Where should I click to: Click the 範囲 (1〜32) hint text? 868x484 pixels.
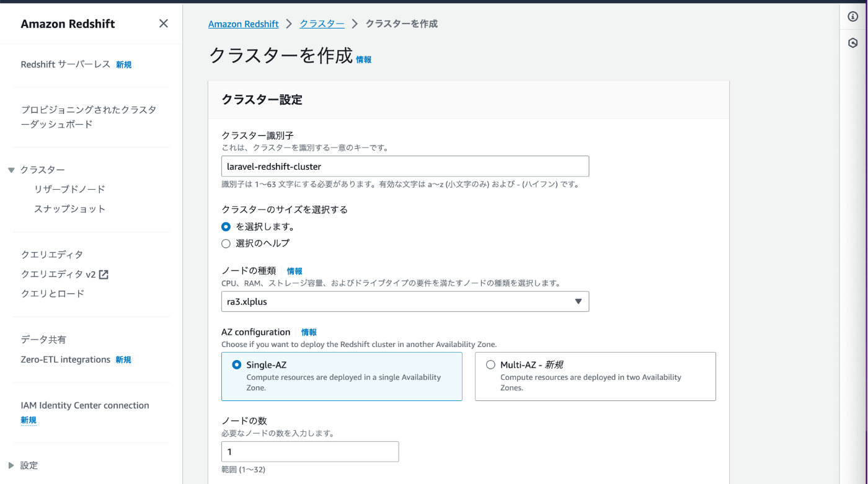pos(243,470)
